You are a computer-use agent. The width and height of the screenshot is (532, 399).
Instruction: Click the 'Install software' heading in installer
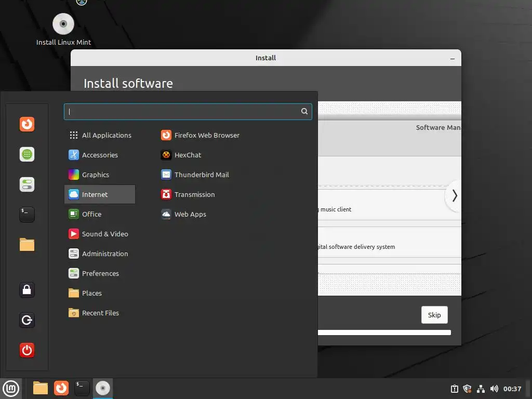[x=128, y=84]
